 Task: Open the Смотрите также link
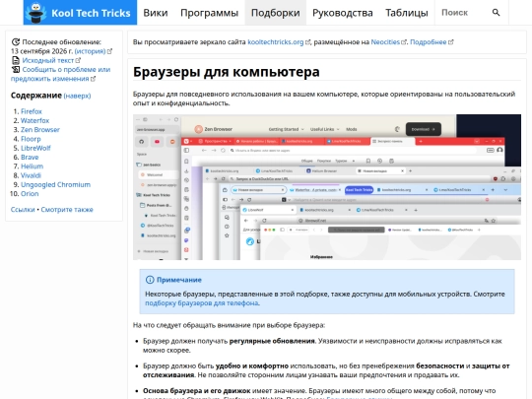point(67,210)
